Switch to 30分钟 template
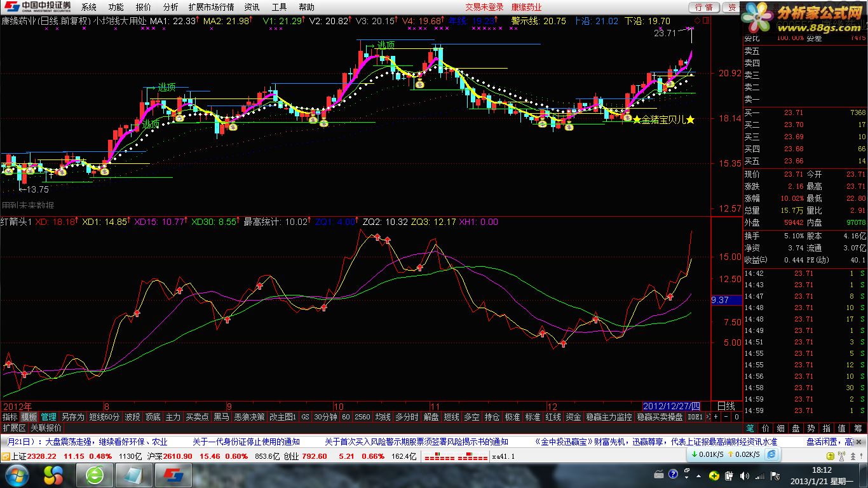 coord(325,417)
